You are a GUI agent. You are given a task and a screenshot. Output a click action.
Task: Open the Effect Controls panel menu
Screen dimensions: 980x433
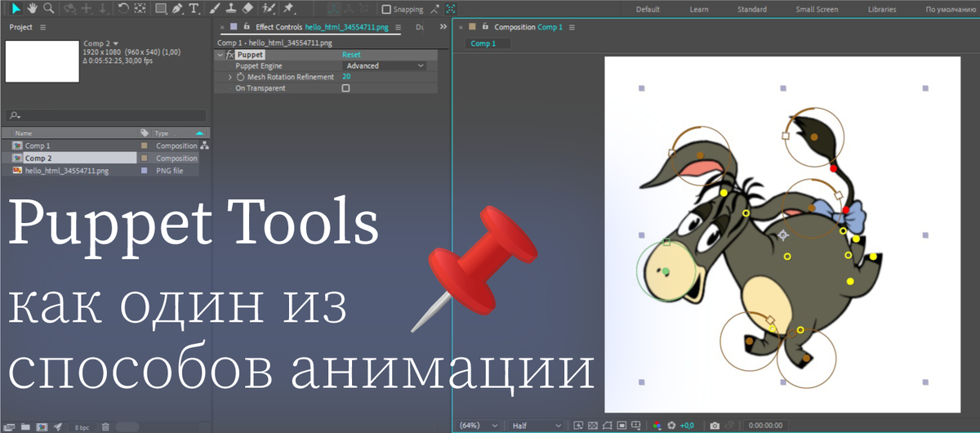(x=398, y=27)
